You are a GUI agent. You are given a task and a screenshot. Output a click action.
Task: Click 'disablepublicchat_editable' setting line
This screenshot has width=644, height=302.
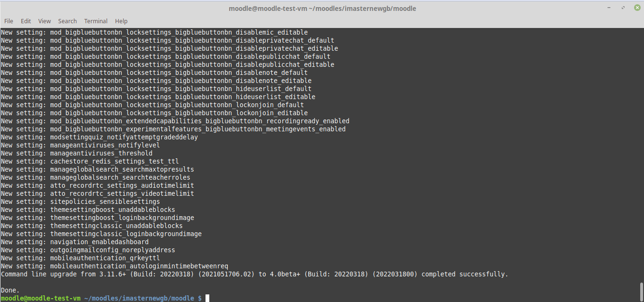click(168, 64)
